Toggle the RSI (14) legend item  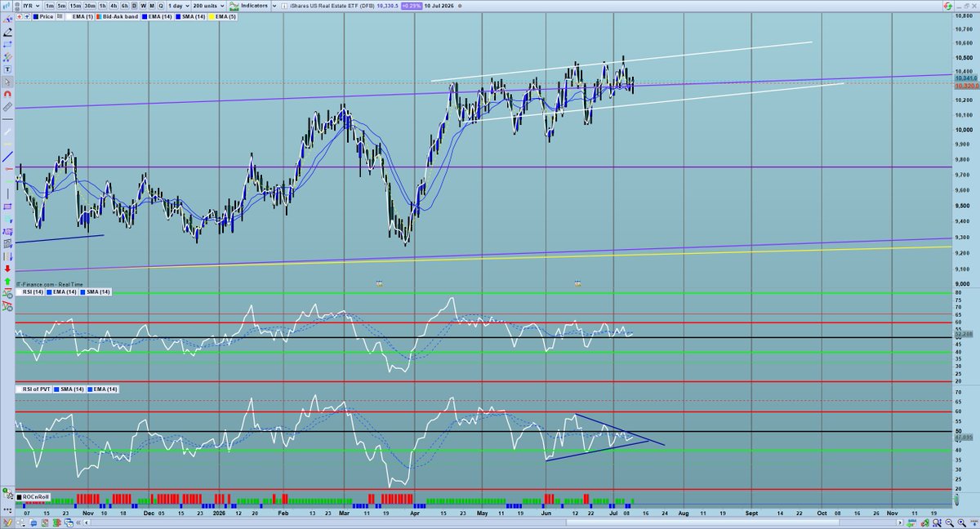[x=29, y=291]
